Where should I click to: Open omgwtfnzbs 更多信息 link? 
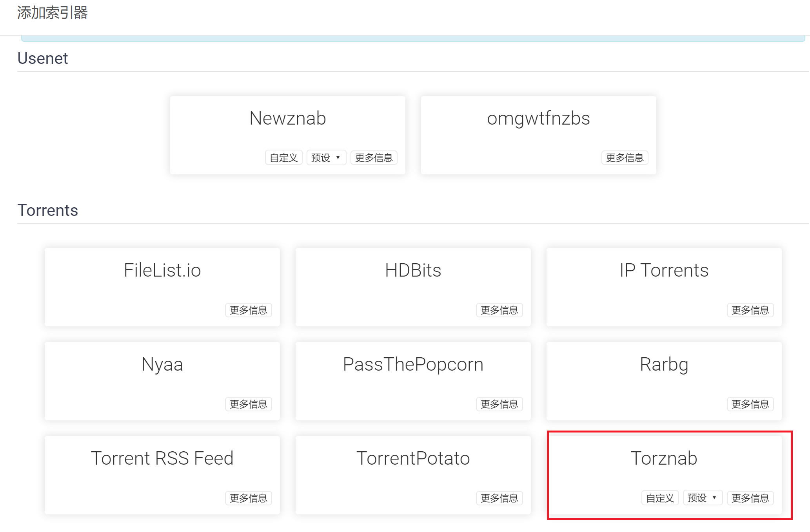pyautogui.click(x=625, y=158)
